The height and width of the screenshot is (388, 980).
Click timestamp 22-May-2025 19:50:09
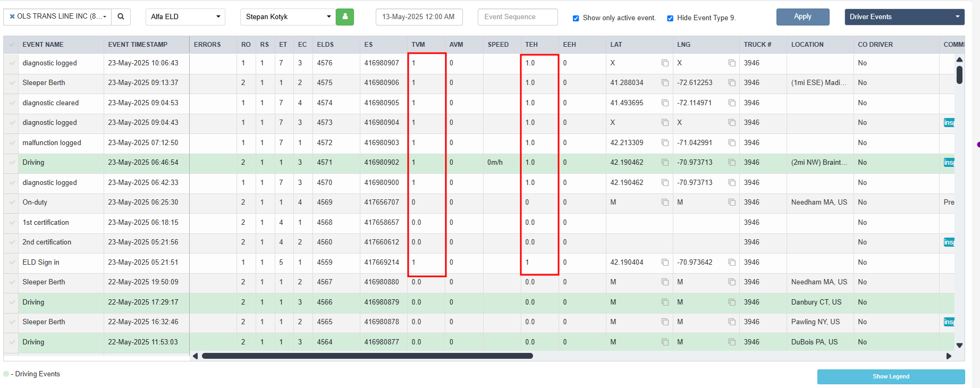[143, 282]
